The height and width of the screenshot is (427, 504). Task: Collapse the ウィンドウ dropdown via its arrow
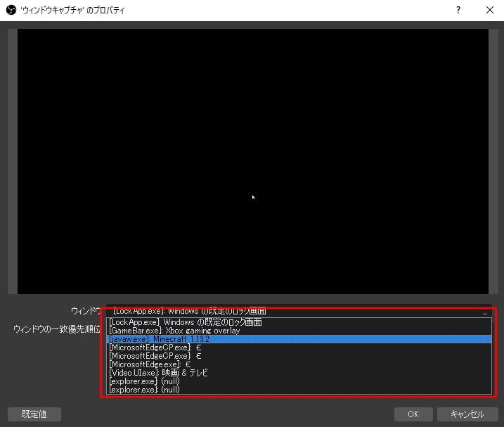coord(484,312)
